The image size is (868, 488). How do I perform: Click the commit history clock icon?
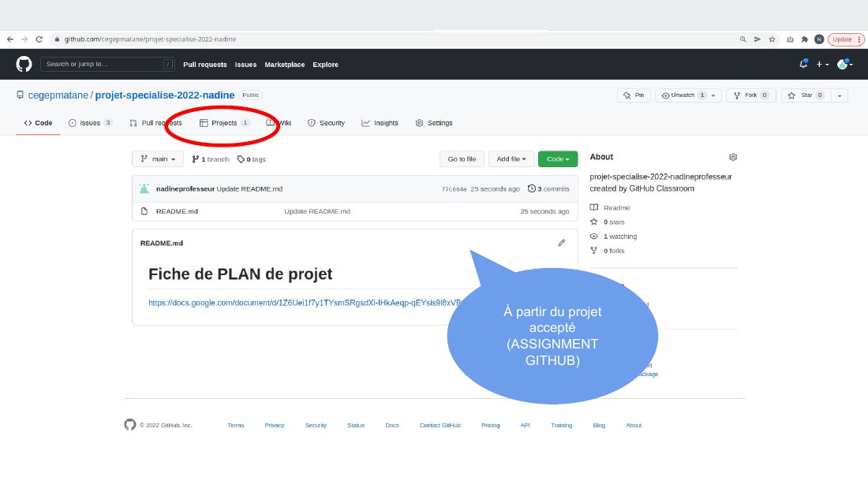point(531,188)
